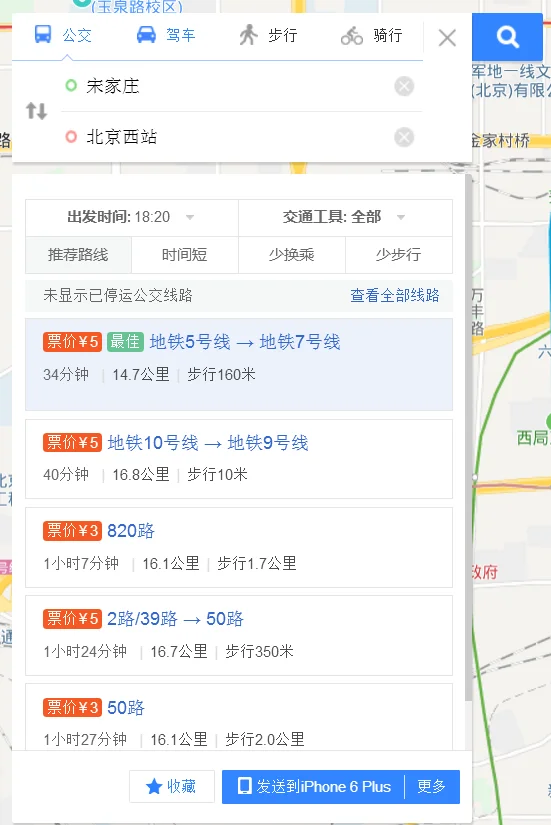Screen dimensions: 551x825
Task: Click 票价¥3 badge on 820路
Action: [x=72, y=531]
